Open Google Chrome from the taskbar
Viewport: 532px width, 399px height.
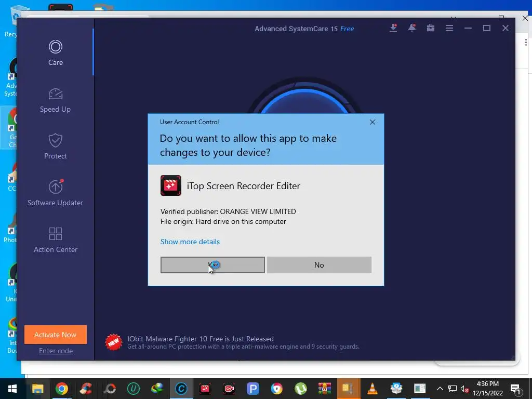pyautogui.click(x=61, y=389)
